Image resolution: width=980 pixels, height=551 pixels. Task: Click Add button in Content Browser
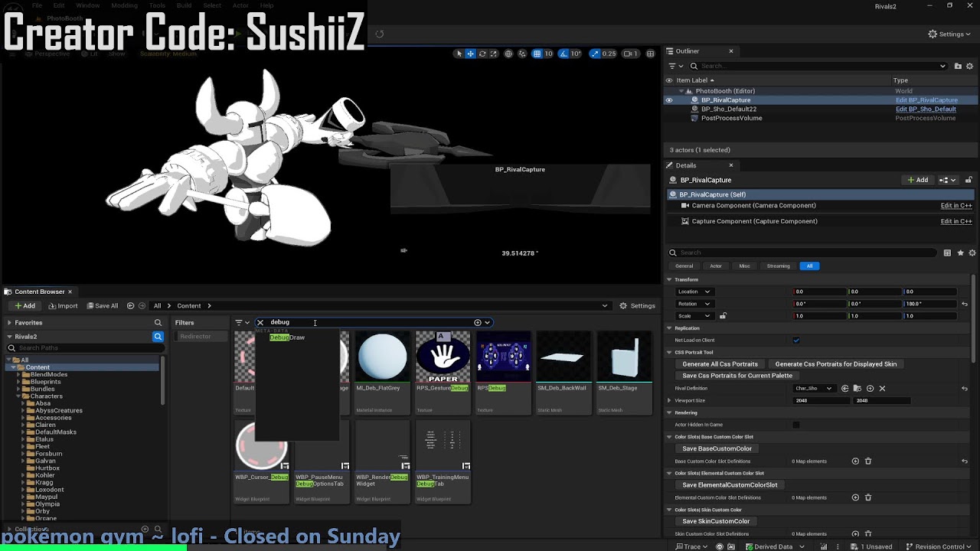[x=24, y=306]
